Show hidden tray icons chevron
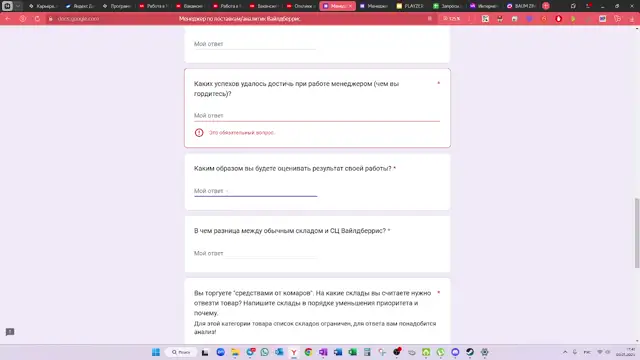The height and width of the screenshot is (360, 640). [x=565, y=352]
